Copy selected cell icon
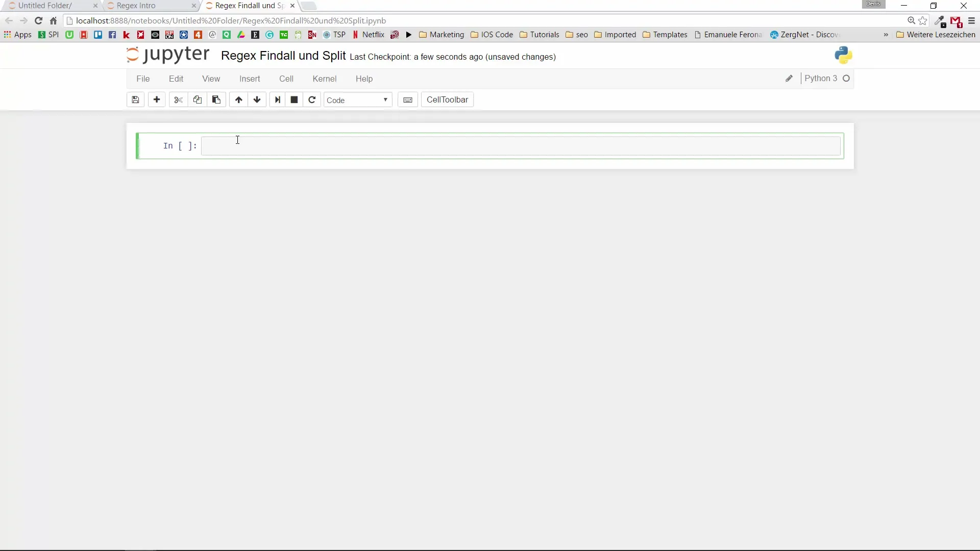The height and width of the screenshot is (551, 980). coord(198,100)
